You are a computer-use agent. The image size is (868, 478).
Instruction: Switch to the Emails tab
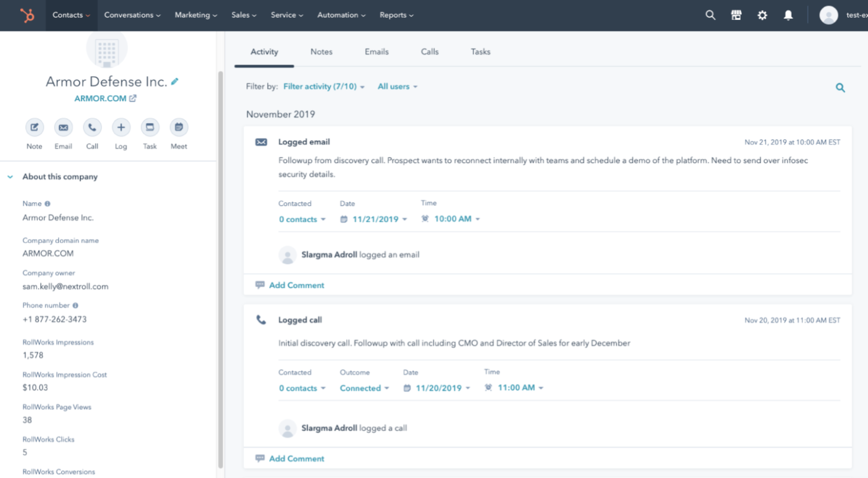pos(376,52)
